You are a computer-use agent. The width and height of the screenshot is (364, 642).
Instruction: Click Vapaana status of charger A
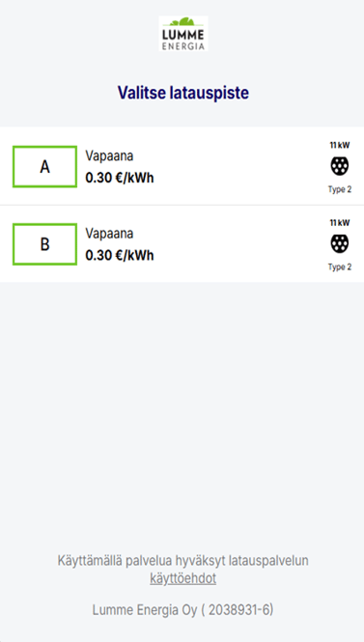(x=109, y=156)
